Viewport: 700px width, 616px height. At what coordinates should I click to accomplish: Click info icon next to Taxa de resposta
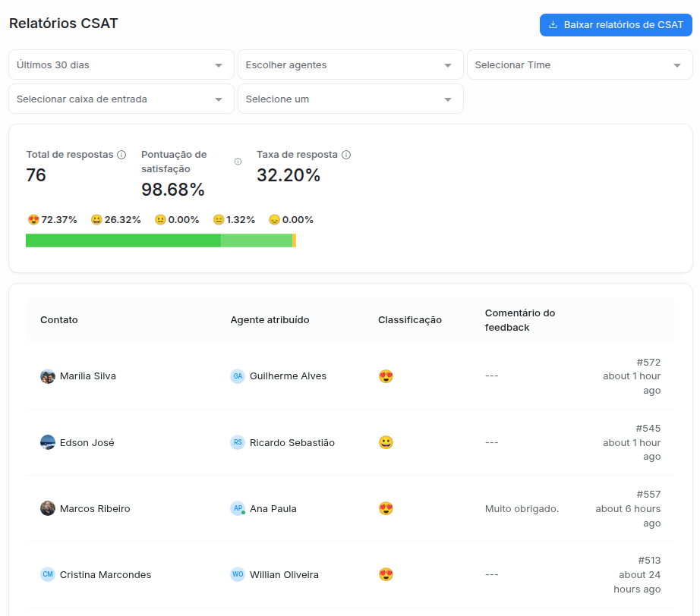[346, 155]
